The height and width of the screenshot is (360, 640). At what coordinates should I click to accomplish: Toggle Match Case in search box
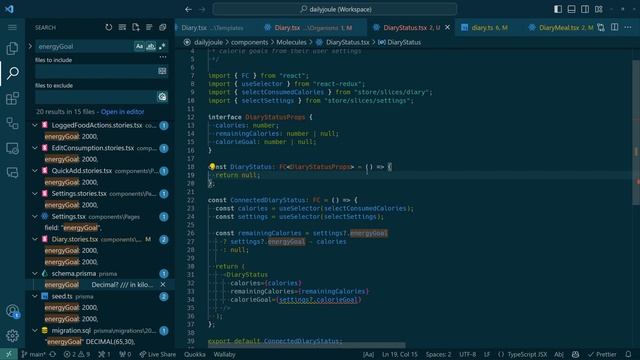139,47
